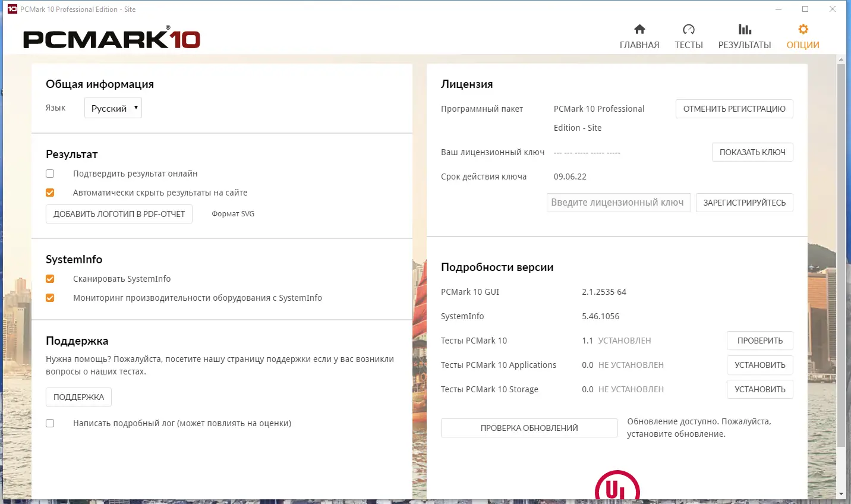Open the РЕЗУЛЬТАТЫ tab
Viewport: 851px width, 504px height.
coord(745,45)
